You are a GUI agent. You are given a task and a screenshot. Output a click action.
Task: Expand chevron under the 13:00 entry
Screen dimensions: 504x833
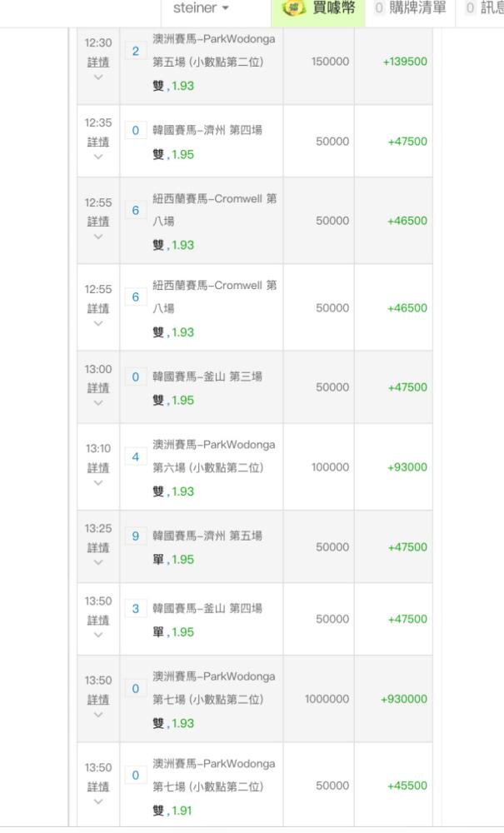point(98,403)
